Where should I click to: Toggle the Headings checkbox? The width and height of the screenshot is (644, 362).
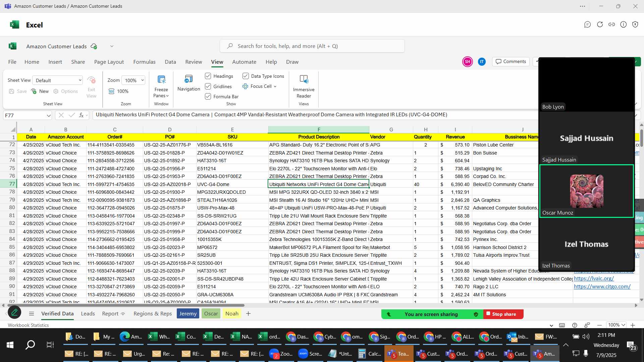click(x=208, y=76)
